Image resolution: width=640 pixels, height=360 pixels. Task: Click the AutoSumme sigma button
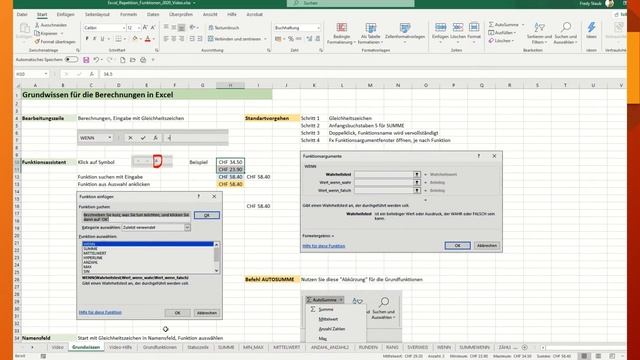pyautogui.click(x=503, y=24)
